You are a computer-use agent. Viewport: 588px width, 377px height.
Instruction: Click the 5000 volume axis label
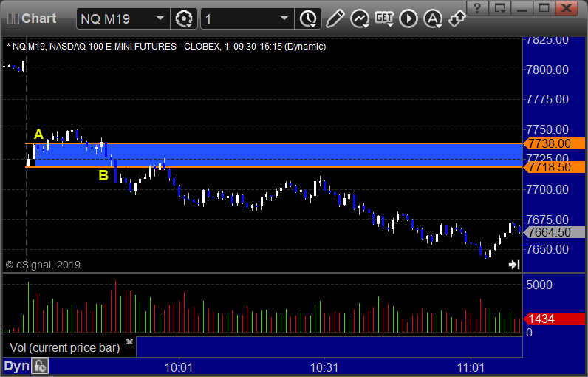tap(539, 285)
